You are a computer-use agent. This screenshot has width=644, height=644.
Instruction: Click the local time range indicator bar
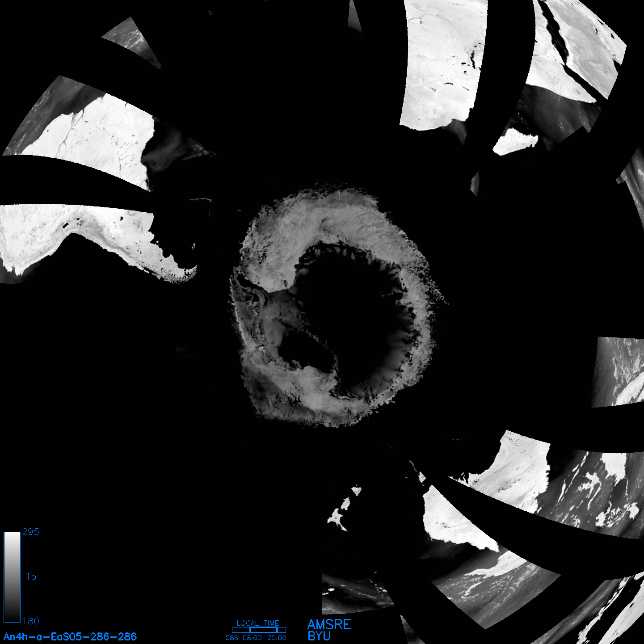coord(259,630)
